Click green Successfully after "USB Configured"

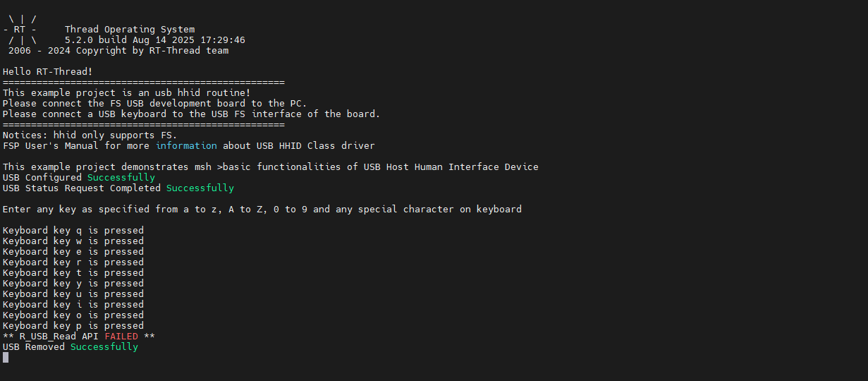pos(121,178)
